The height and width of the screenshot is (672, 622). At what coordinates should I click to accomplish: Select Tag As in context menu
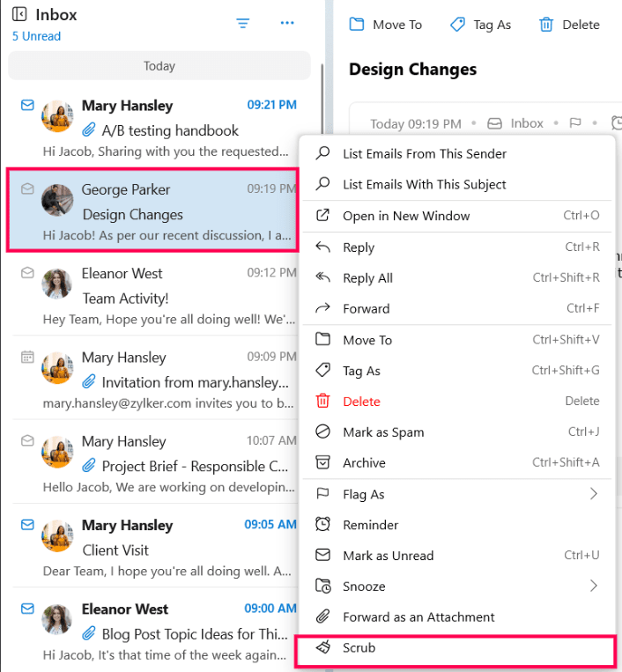pyautogui.click(x=457, y=371)
